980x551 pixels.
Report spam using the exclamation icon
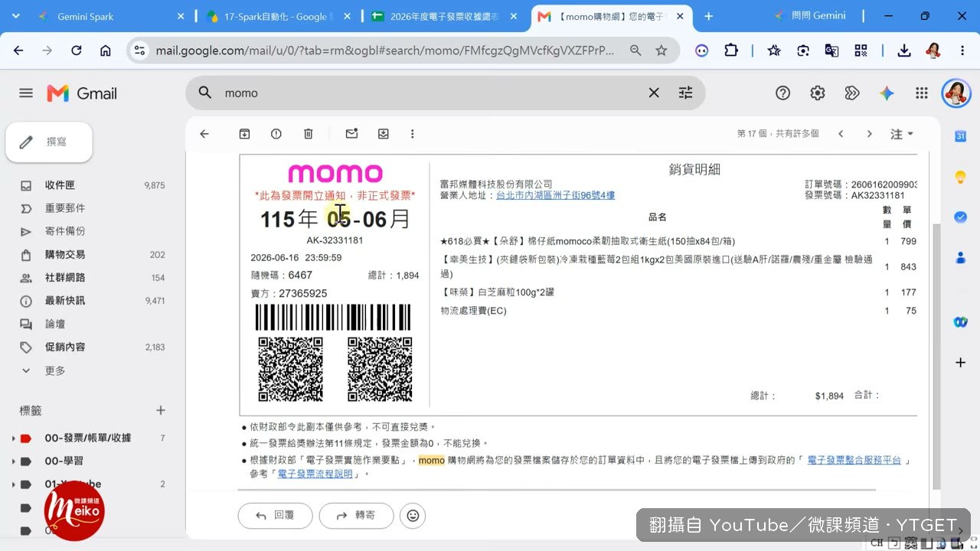pyautogui.click(x=276, y=134)
